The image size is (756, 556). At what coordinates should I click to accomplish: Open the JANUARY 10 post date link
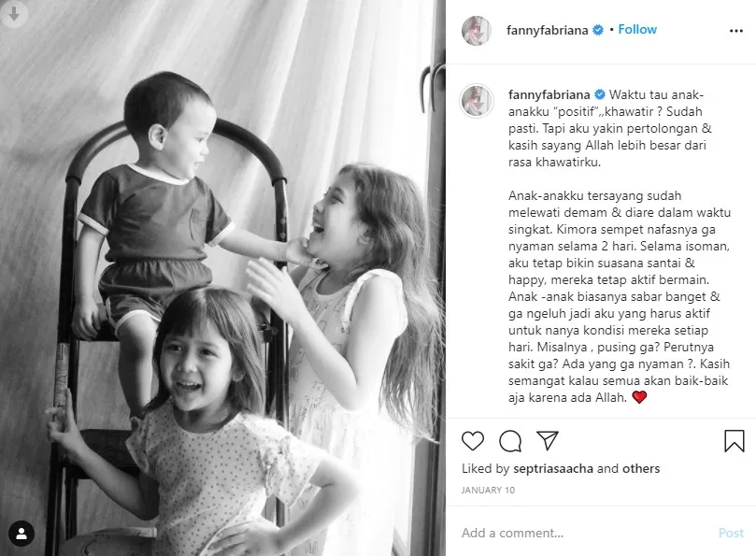pyautogui.click(x=488, y=490)
